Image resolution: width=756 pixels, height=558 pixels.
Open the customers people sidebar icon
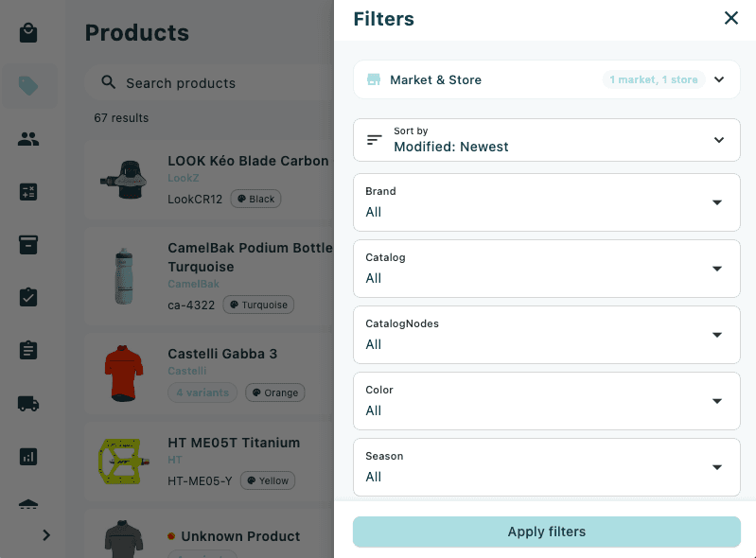pos(28,139)
